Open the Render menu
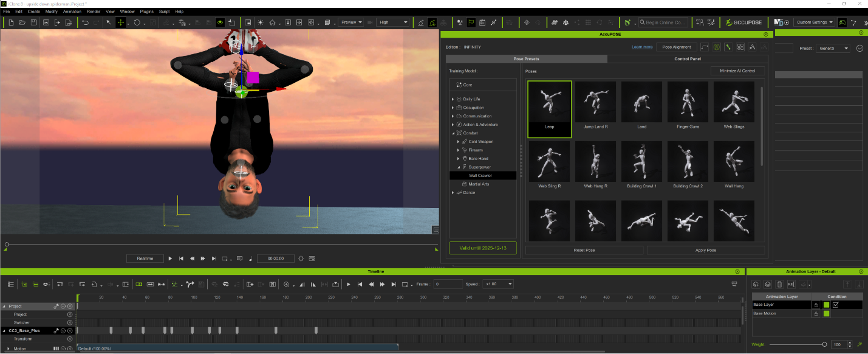 (x=94, y=11)
